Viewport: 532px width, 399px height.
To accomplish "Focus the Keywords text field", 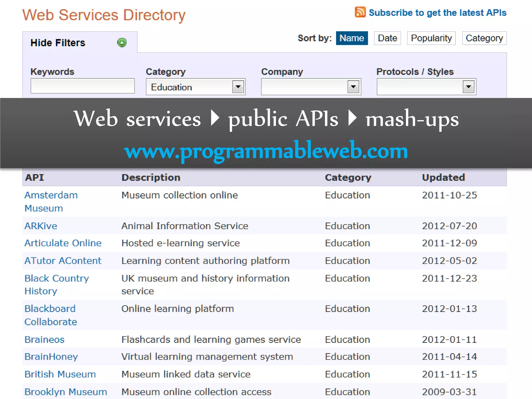I will 83,86.
